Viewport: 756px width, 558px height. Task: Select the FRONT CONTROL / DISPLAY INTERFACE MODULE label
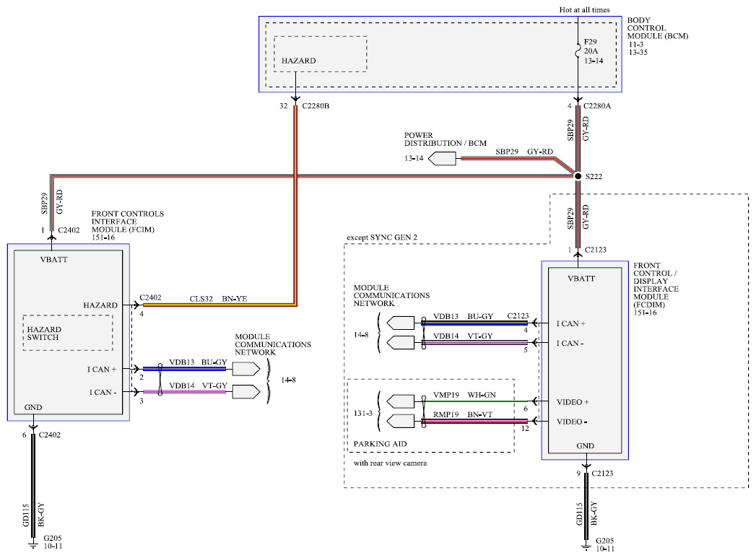pyautogui.click(x=656, y=285)
